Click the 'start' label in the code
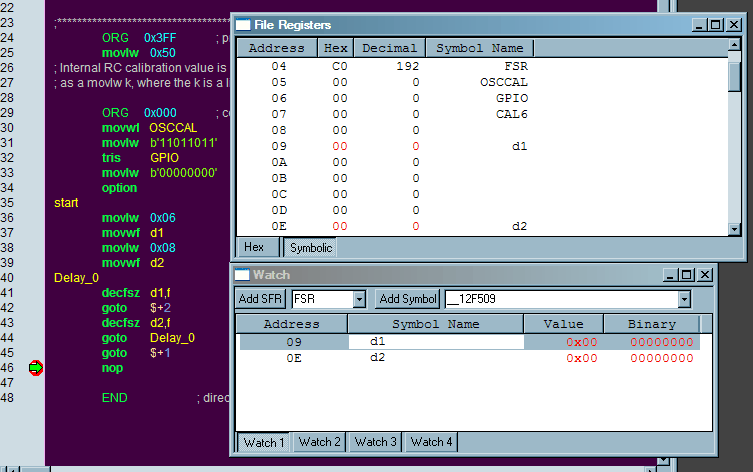753x472 pixels. point(66,203)
